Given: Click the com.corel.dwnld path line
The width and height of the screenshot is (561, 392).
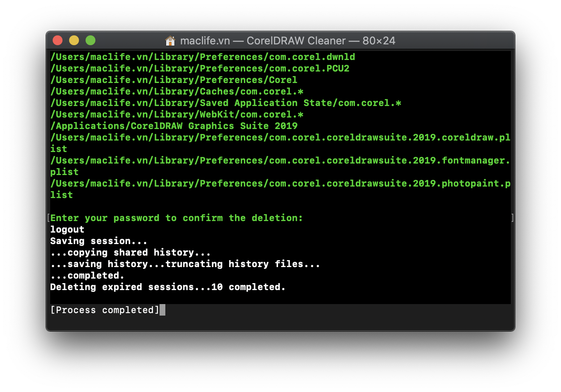Looking at the screenshot, I should (x=202, y=57).
